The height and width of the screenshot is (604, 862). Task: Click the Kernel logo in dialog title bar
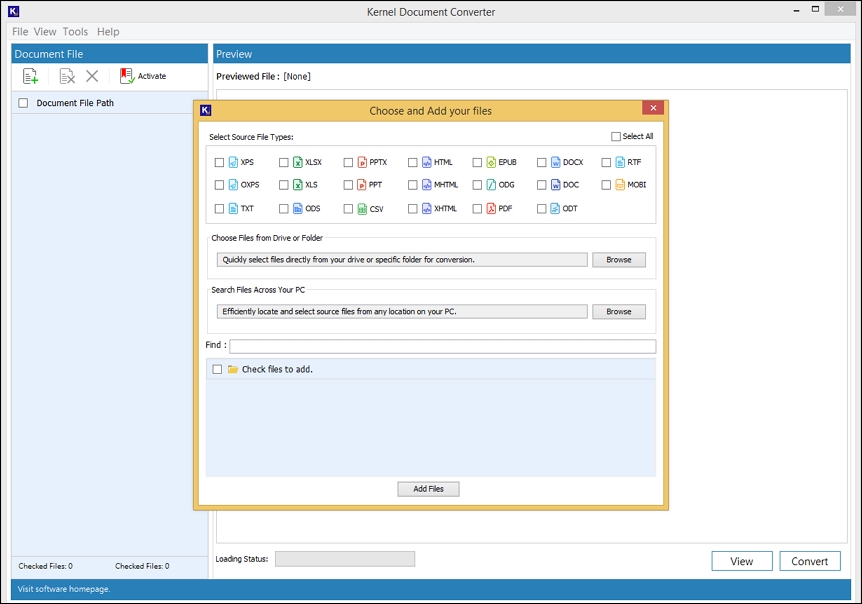tap(206, 110)
